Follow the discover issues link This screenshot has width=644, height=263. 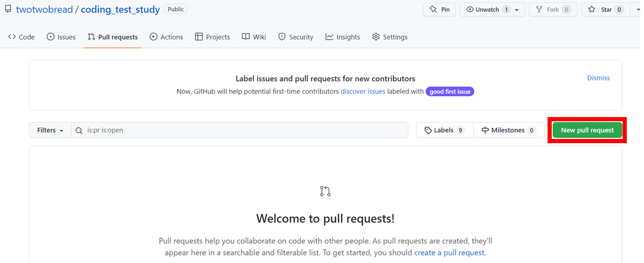363,91
